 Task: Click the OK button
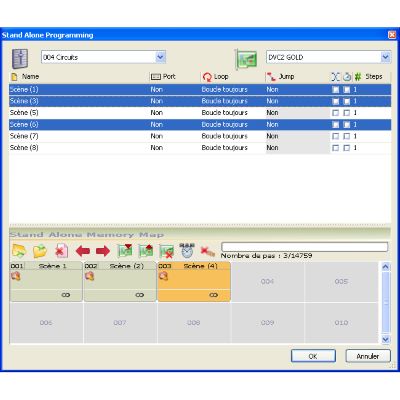313,356
